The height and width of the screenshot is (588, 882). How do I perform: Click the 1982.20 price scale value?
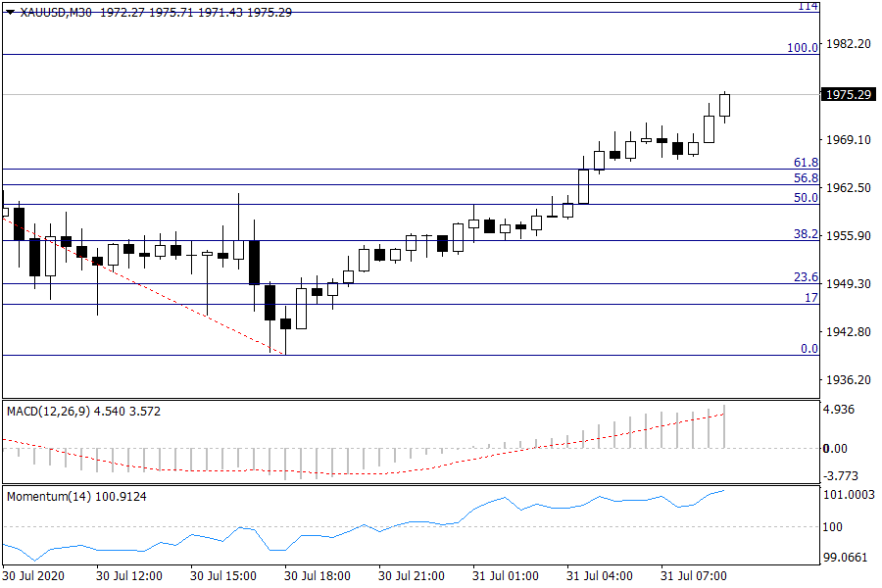(848, 45)
